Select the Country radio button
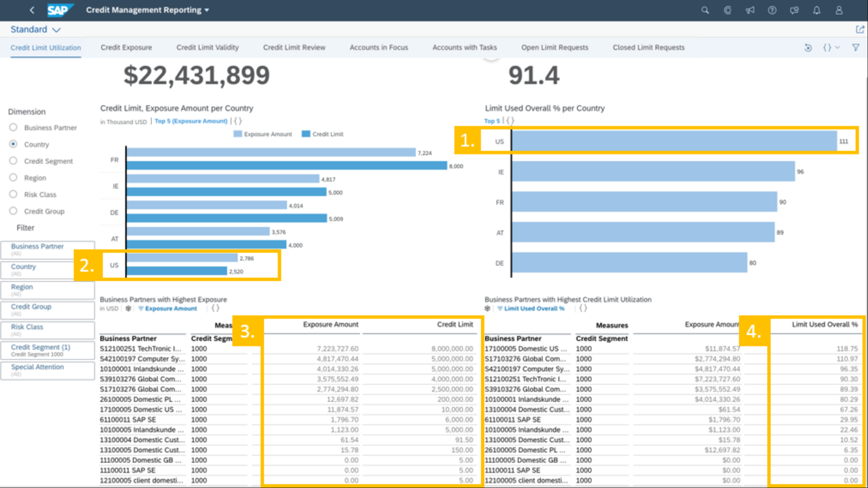868x488 pixels. pyautogui.click(x=13, y=144)
